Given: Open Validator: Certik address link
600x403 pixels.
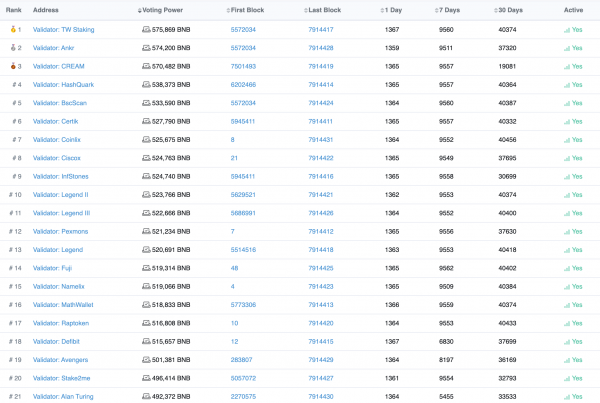Looking at the screenshot, I should click(x=55, y=121).
